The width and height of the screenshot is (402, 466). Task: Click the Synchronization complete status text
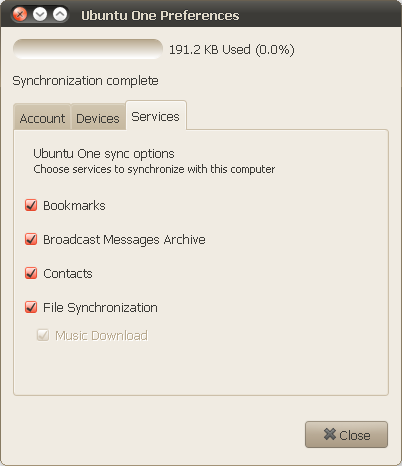pyautogui.click(x=85, y=81)
